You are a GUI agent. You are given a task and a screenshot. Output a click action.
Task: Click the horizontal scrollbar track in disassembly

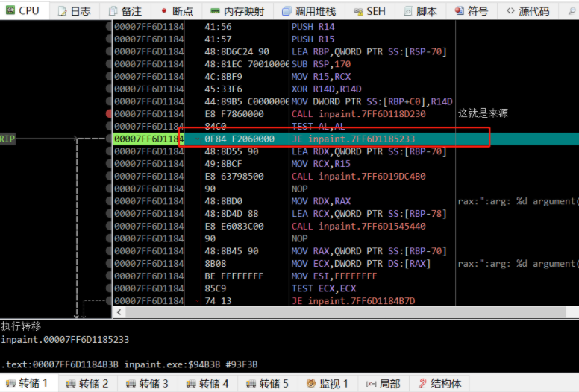pos(346,312)
